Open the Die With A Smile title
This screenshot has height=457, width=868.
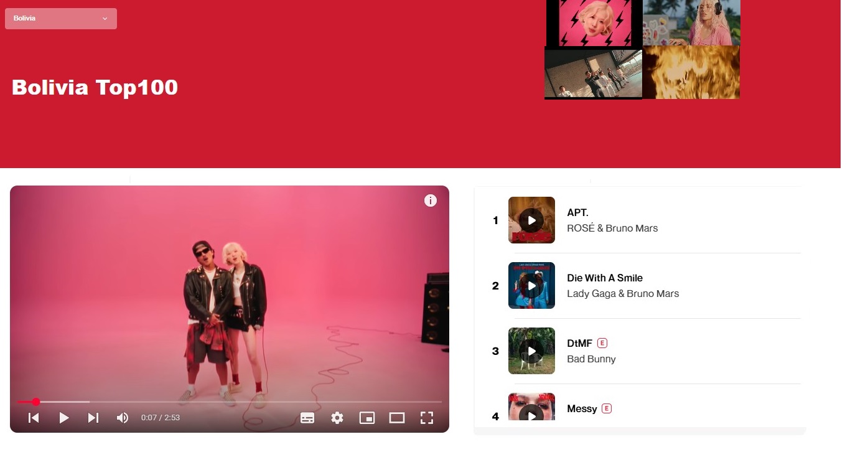[x=605, y=278]
